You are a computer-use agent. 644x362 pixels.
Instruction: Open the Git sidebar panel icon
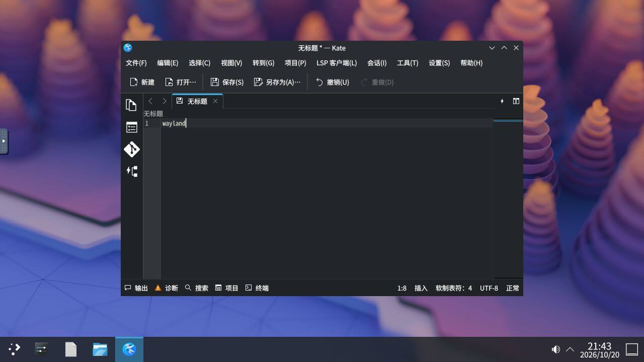click(131, 149)
